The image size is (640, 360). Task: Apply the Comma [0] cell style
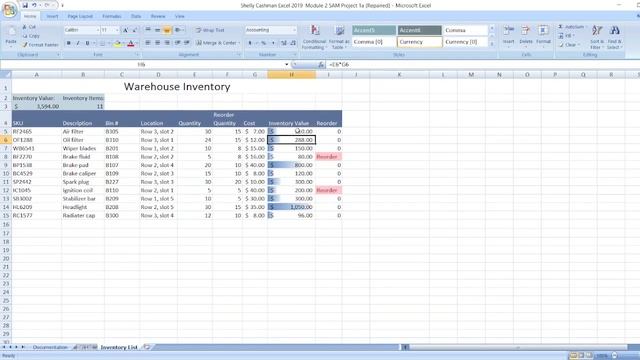click(x=374, y=42)
